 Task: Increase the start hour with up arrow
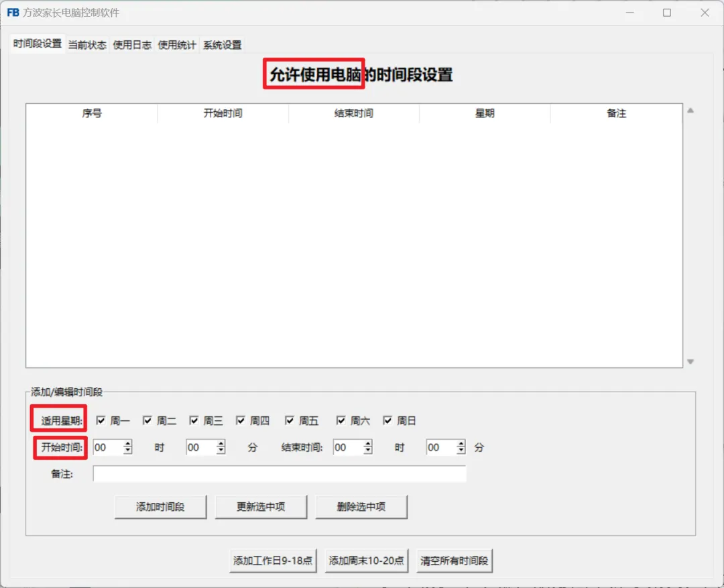[127, 443]
